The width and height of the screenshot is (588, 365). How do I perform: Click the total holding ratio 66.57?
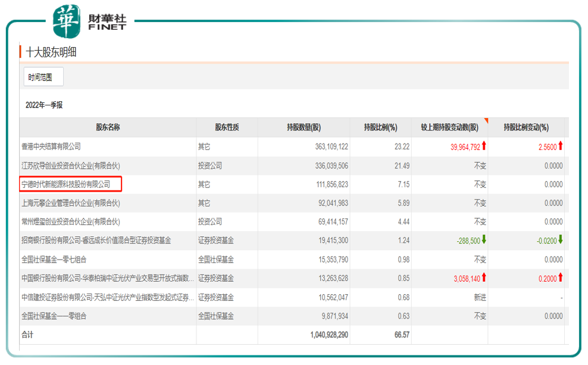402,335
